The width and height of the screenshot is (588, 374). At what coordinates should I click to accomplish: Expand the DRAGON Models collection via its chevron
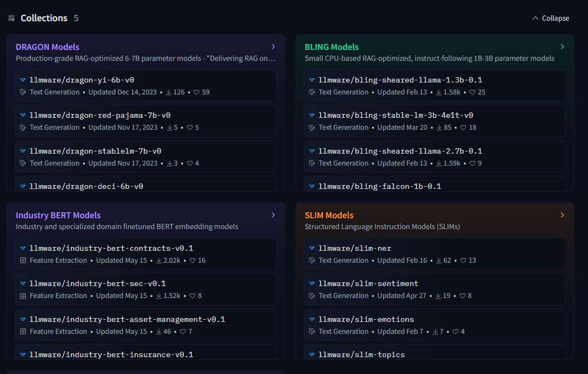click(x=273, y=47)
